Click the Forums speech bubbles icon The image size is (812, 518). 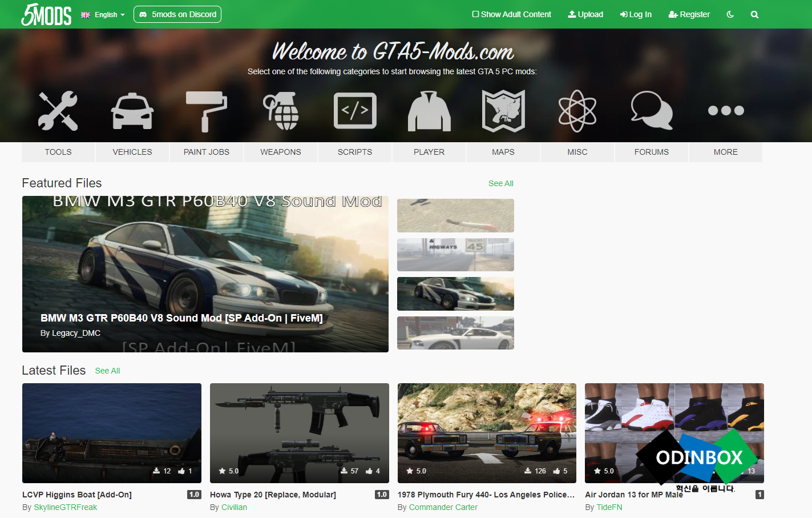tap(652, 111)
